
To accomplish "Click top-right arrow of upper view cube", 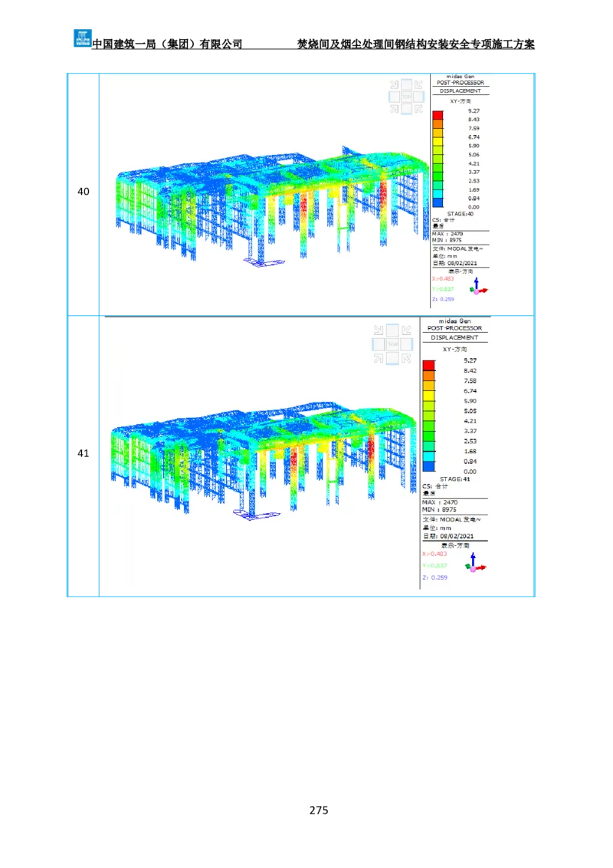I will tap(418, 84).
